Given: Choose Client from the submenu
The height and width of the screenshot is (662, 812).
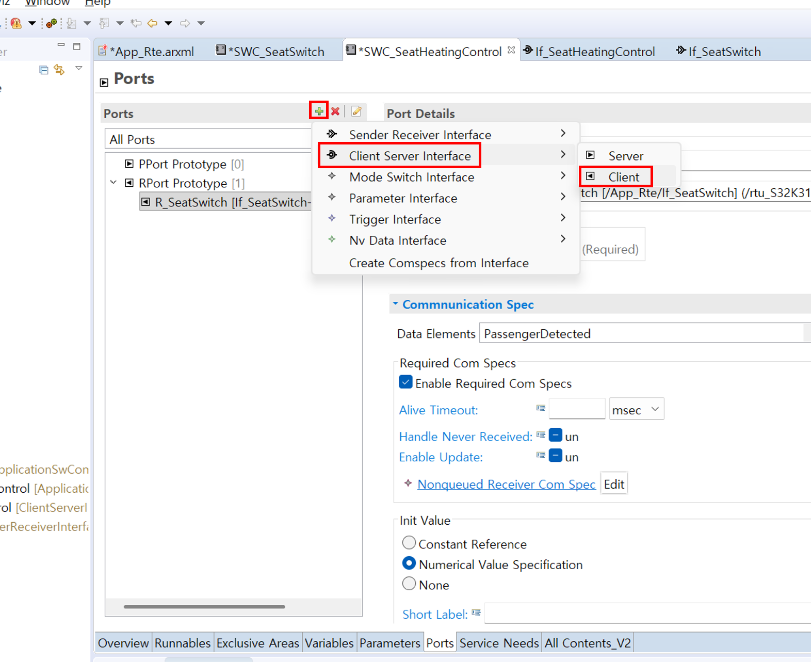Looking at the screenshot, I should click(623, 177).
